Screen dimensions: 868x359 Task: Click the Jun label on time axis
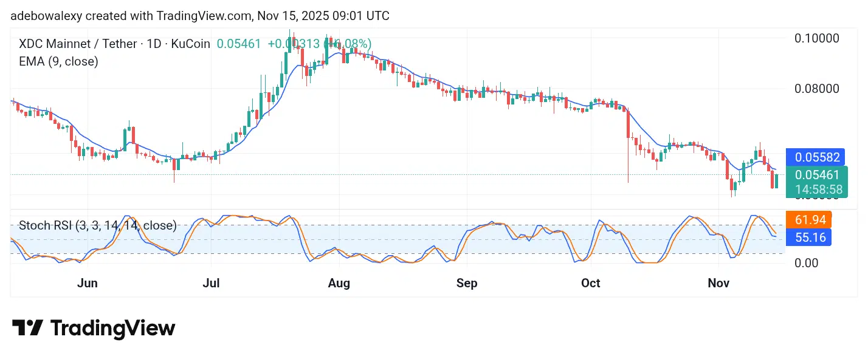click(x=88, y=284)
